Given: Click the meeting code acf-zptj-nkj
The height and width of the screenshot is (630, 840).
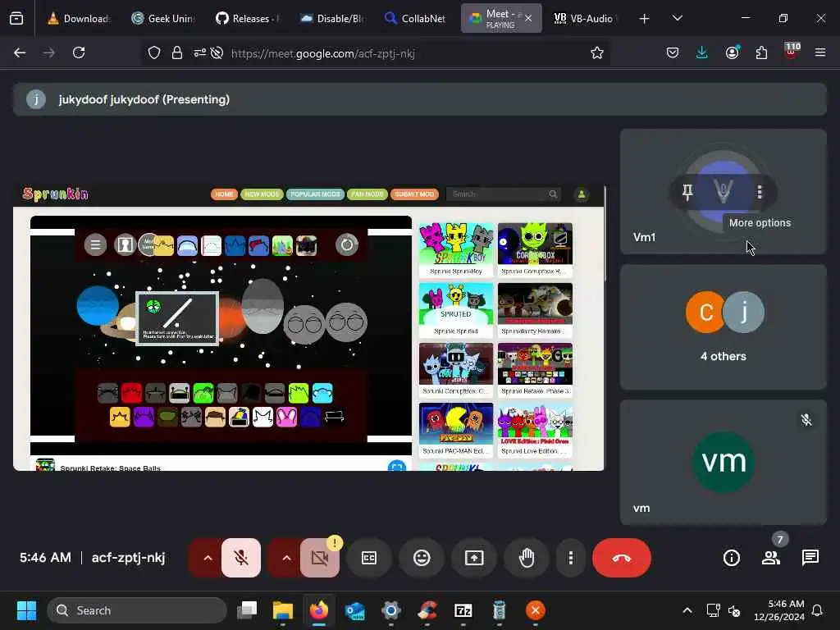Looking at the screenshot, I should pos(128,558).
